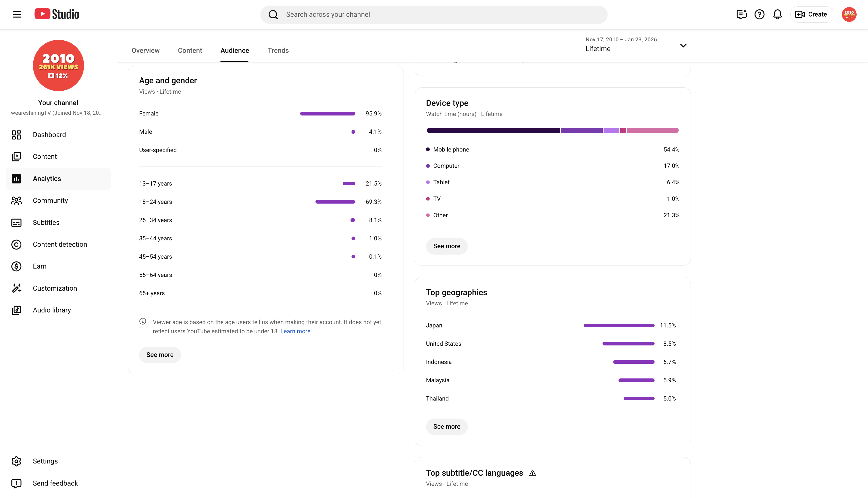Open the Community sidebar icon
868x498 pixels.
16,201
